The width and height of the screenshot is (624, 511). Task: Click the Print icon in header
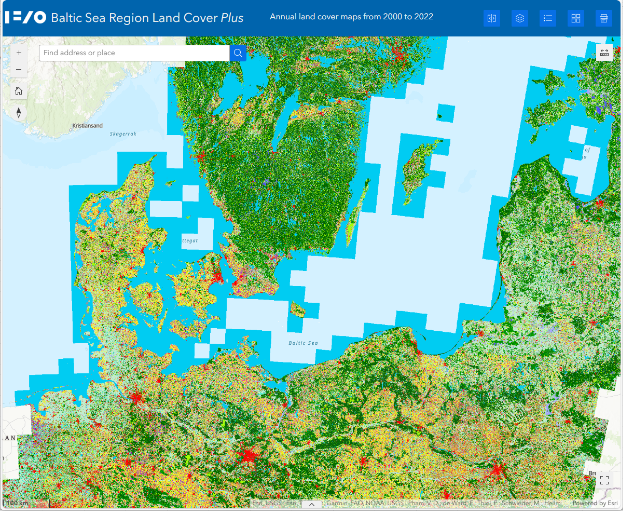click(603, 18)
